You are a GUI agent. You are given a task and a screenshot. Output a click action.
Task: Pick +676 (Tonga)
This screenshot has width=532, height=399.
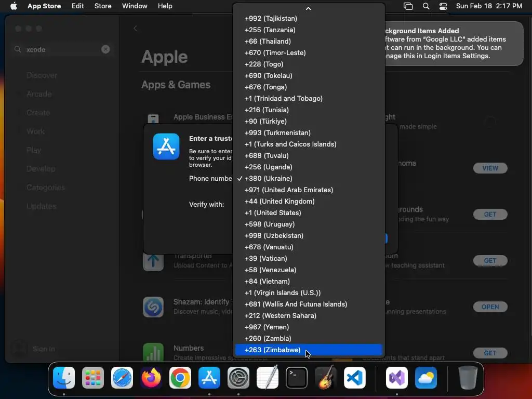coord(309,87)
